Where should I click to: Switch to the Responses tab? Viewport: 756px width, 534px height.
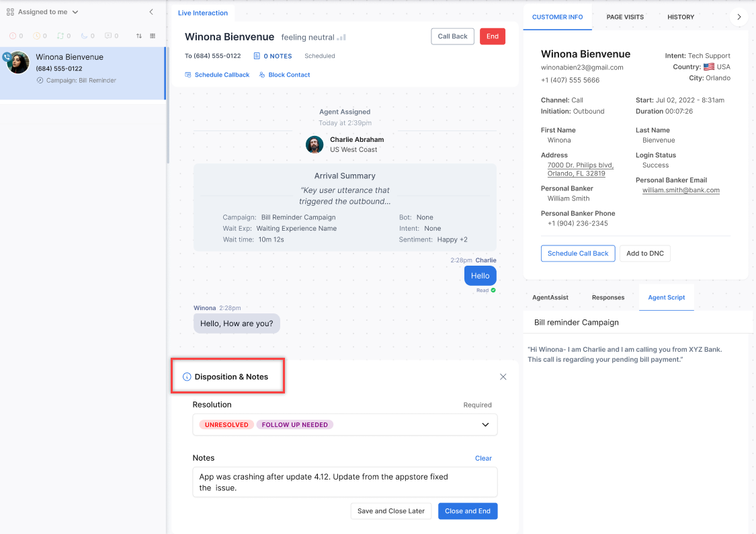607,297
